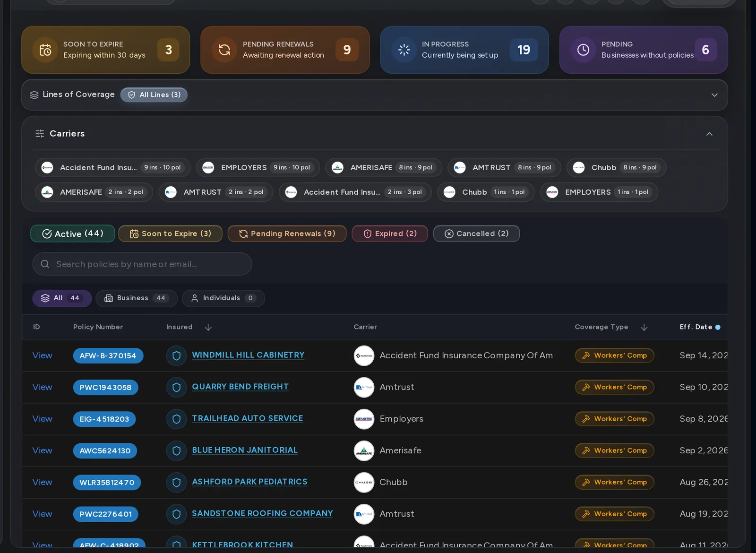Open WINDMILL HILL CABINETRY insured link
This screenshot has height=553, width=756.
point(248,355)
